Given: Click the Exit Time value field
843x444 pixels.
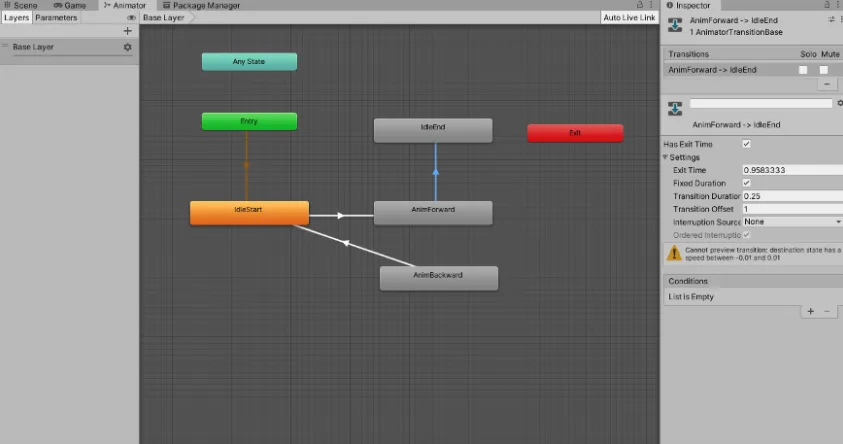Looking at the screenshot, I should pyautogui.click(x=792, y=170).
